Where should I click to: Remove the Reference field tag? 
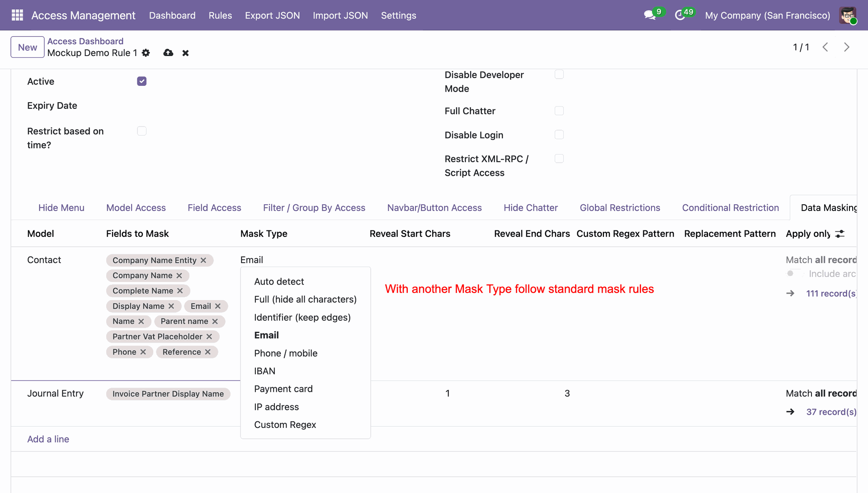pos(208,352)
